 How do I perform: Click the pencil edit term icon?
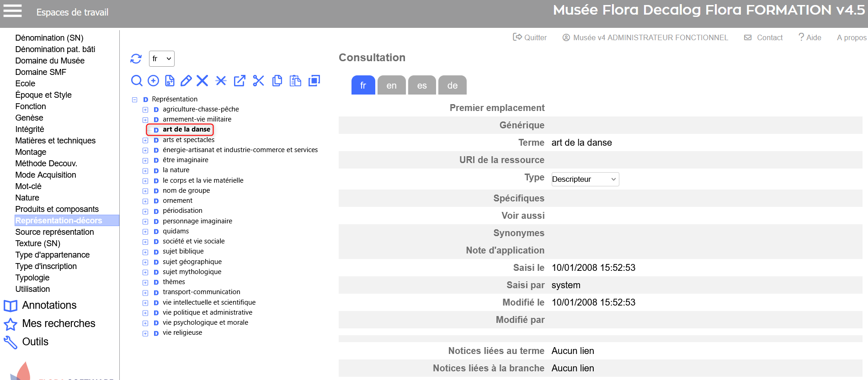186,81
